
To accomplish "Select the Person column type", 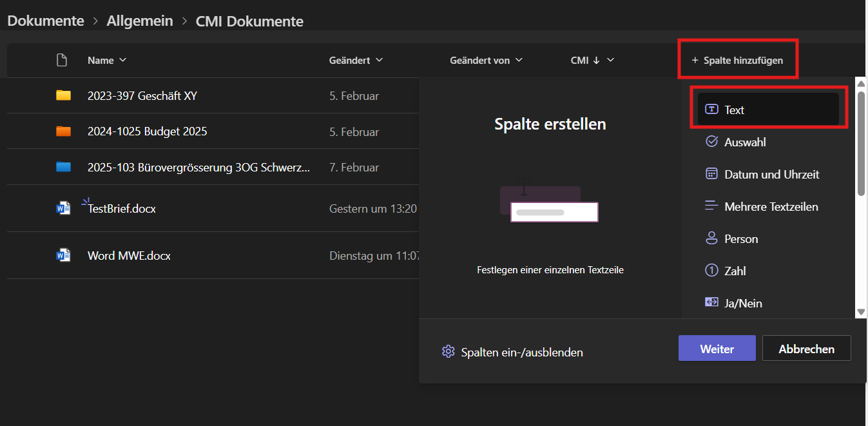I will coord(741,239).
